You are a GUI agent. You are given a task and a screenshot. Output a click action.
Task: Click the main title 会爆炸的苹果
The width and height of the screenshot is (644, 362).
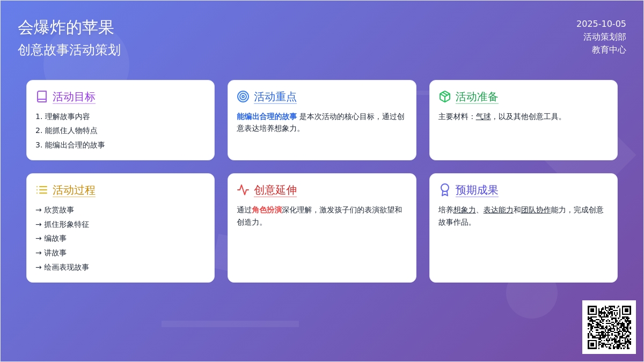click(x=66, y=27)
